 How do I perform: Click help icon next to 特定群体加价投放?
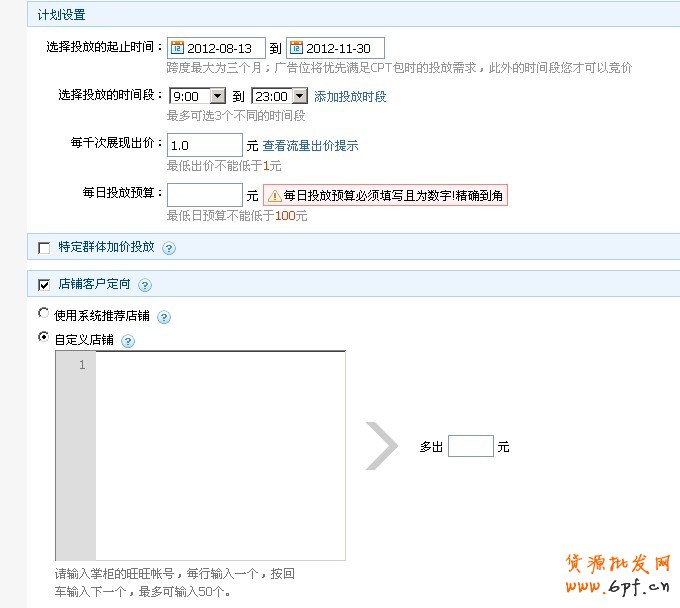[x=169, y=248]
